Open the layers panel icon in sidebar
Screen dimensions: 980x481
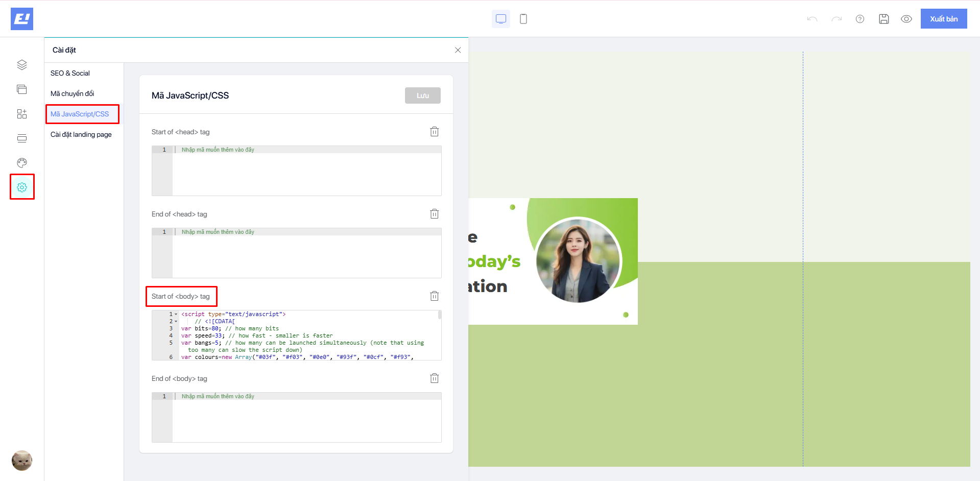(22, 65)
